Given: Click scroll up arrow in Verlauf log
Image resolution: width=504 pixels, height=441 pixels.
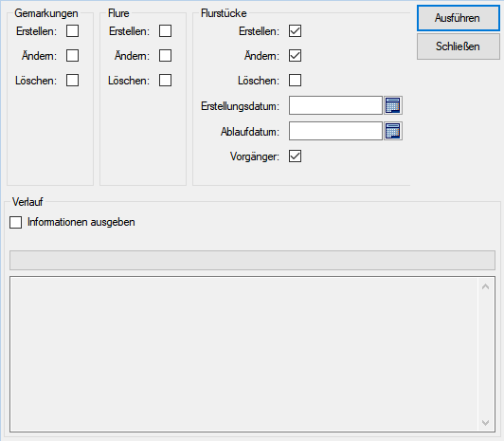Looking at the screenshot, I should point(486,286).
